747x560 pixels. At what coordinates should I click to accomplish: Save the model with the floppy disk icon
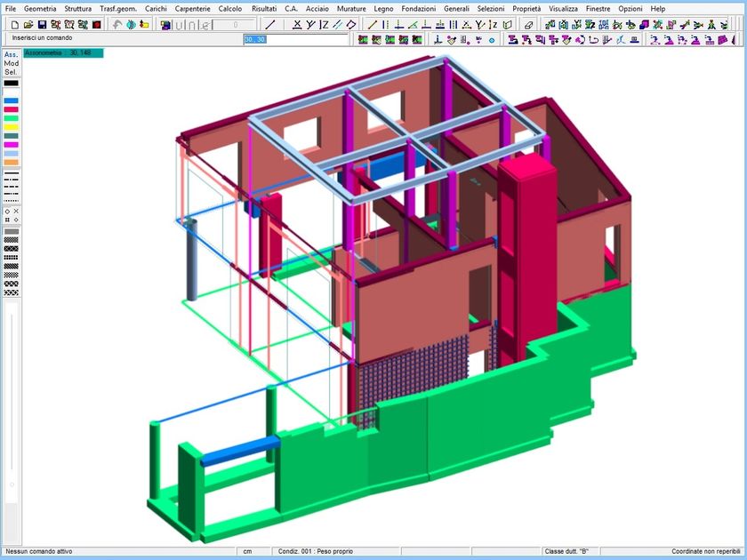click(42, 25)
